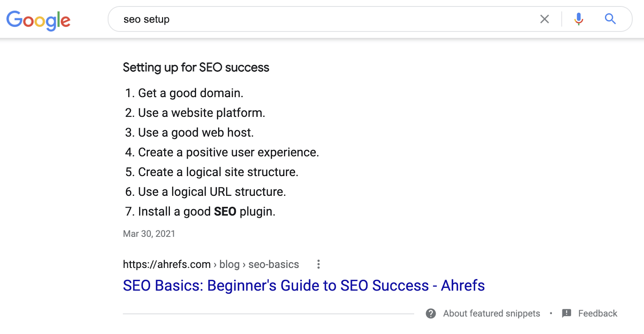Open the three-dot menu beside the ahrefs URL
644x334 pixels.
pyautogui.click(x=318, y=264)
